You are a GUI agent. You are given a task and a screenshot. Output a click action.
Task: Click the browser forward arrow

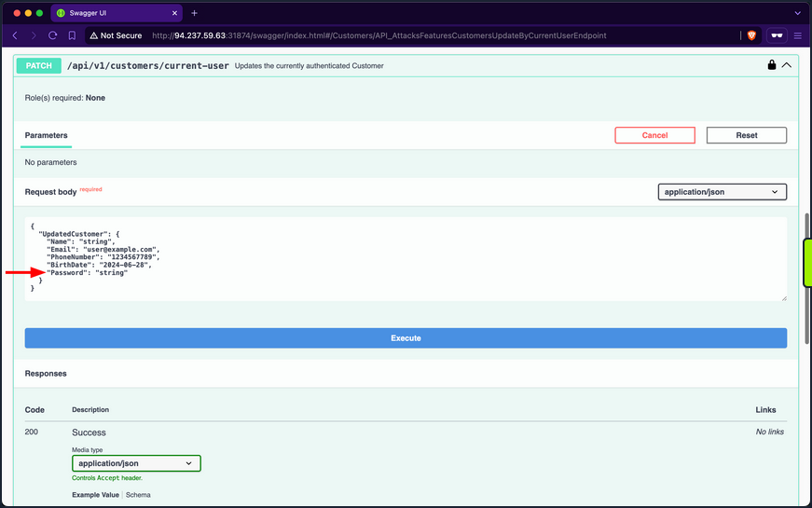33,35
